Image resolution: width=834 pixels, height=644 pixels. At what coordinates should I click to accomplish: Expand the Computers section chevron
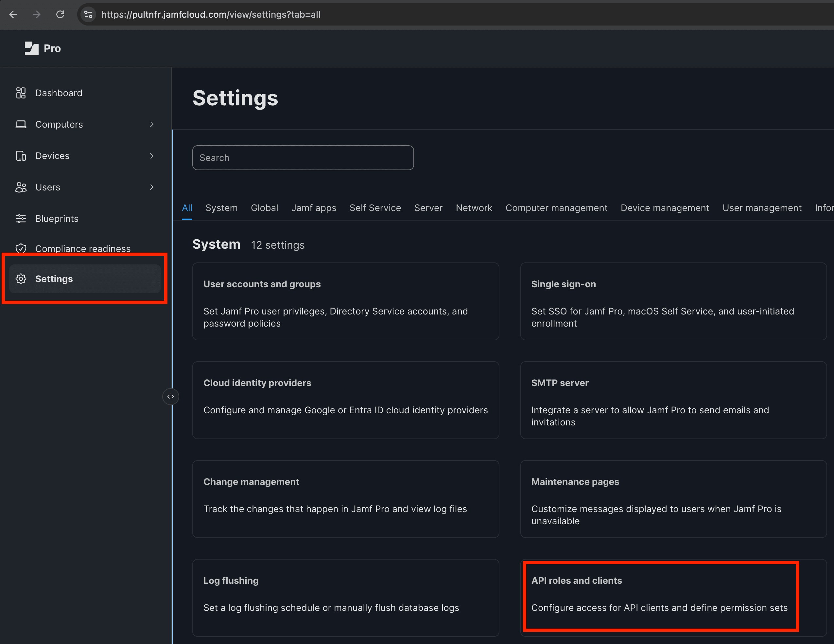coord(152,124)
